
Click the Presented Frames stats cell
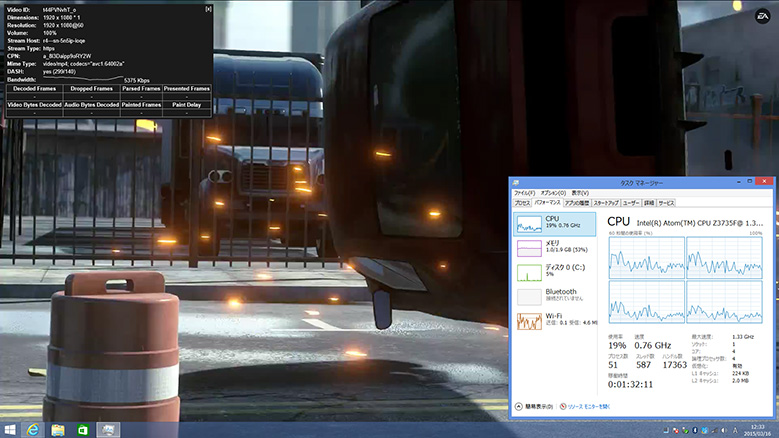coord(187,88)
